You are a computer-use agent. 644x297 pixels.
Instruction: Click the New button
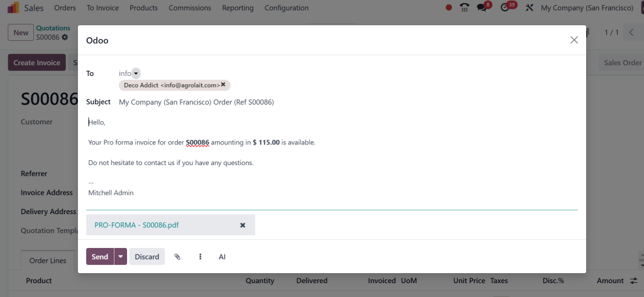21,33
